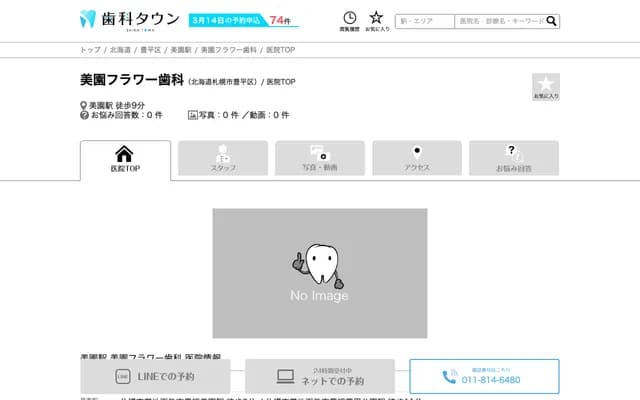This screenshot has width=640, height=400.
Task: Open 閲覧履歴 clock icon
Action: click(349, 20)
